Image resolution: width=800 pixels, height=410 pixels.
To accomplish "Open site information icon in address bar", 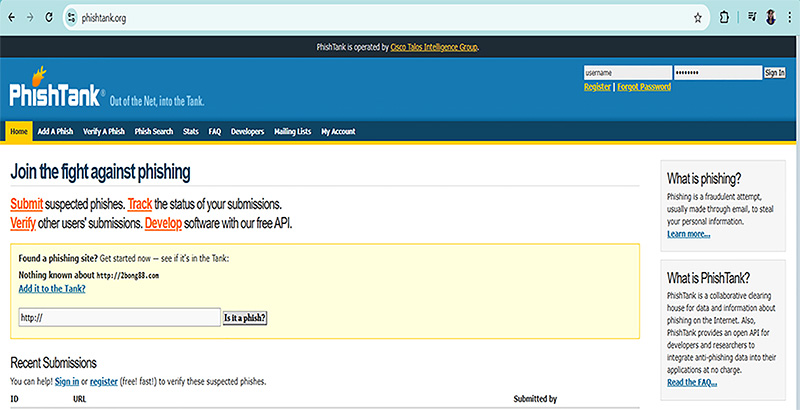I will click(x=71, y=18).
